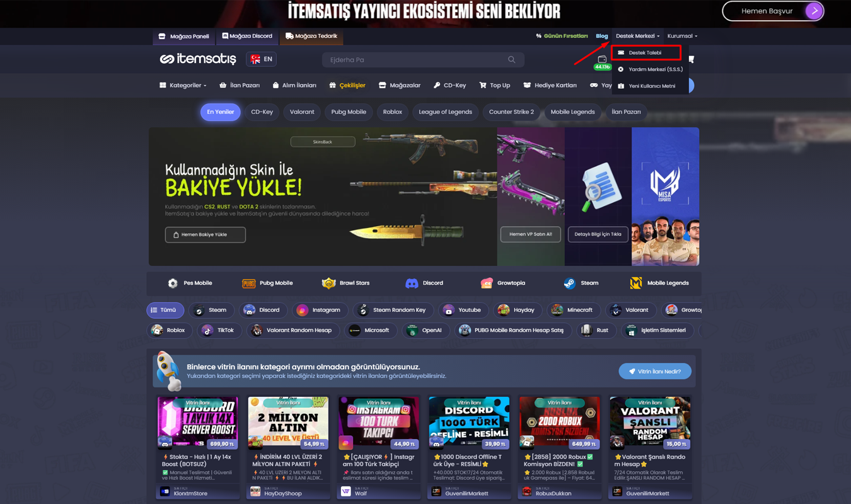Choose Destek Talebi from the dropdown

click(x=645, y=53)
